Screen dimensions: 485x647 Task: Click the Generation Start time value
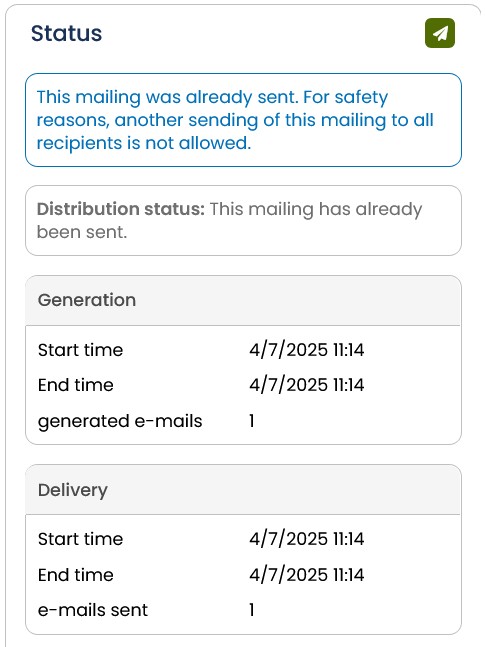[306, 350]
